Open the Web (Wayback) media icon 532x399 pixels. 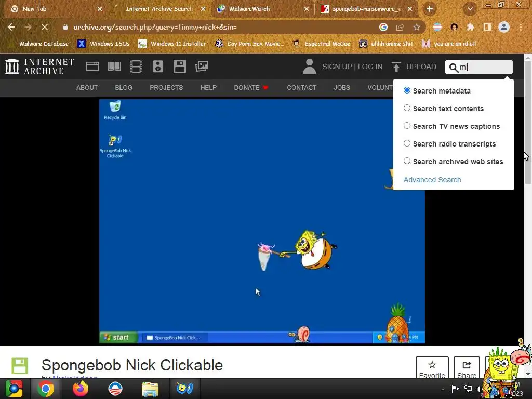(x=92, y=66)
